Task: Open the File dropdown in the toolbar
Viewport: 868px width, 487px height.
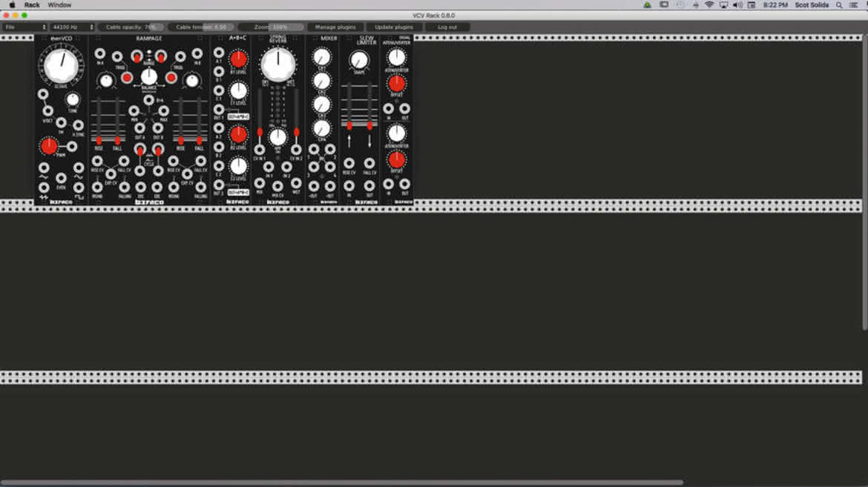Action: (25, 27)
